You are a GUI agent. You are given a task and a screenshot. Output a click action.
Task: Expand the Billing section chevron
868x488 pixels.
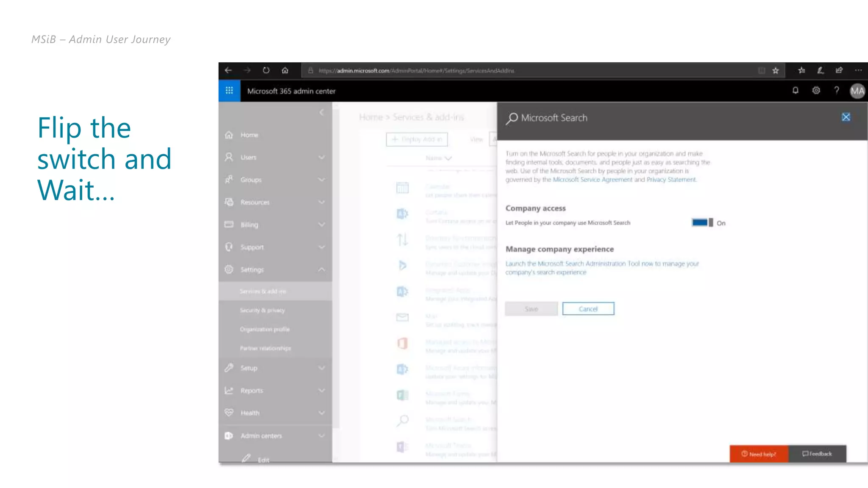(322, 225)
